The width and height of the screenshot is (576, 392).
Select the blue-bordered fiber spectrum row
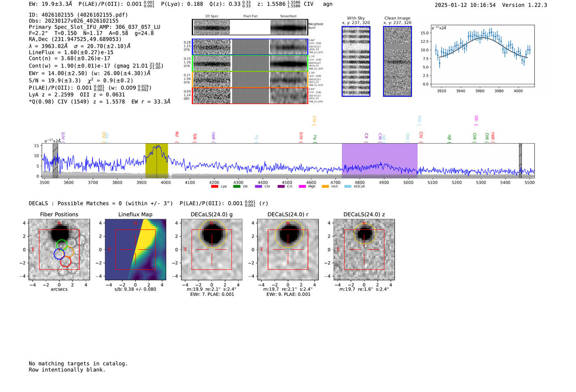[250, 47]
